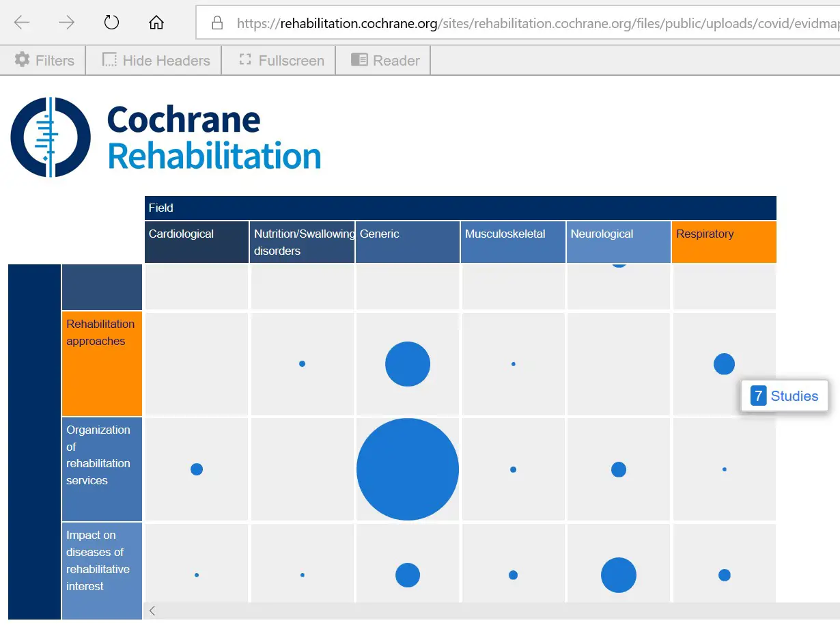Image resolution: width=840 pixels, height=625 pixels.
Task: Select the Nutrition/Swallowing disorders column header
Action: (302, 242)
